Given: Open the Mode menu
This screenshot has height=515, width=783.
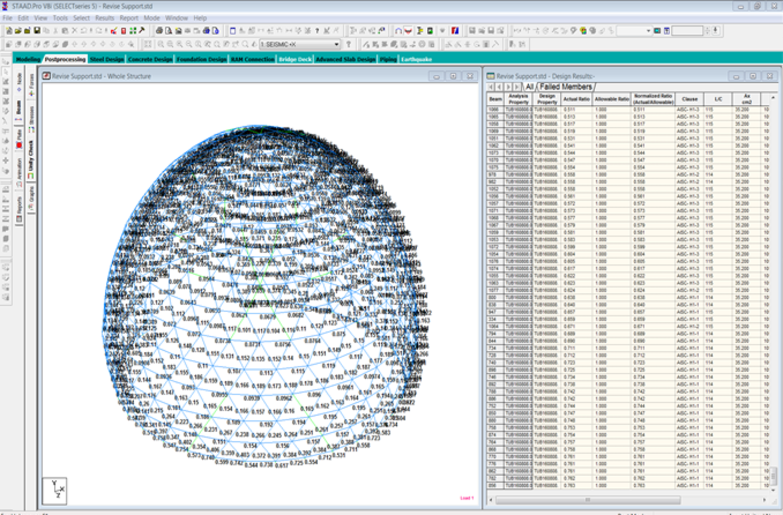Looking at the screenshot, I should [x=151, y=18].
